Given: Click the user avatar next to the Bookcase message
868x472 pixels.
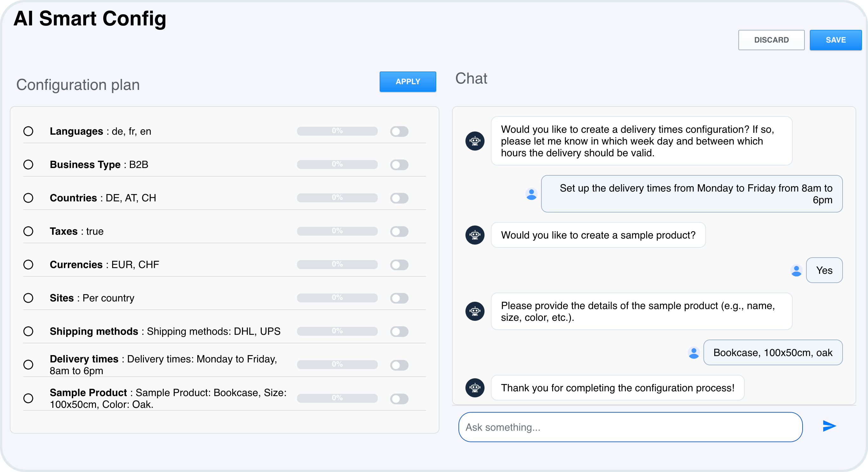Looking at the screenshot, I should pyautogui.click(x=694, y=352).
